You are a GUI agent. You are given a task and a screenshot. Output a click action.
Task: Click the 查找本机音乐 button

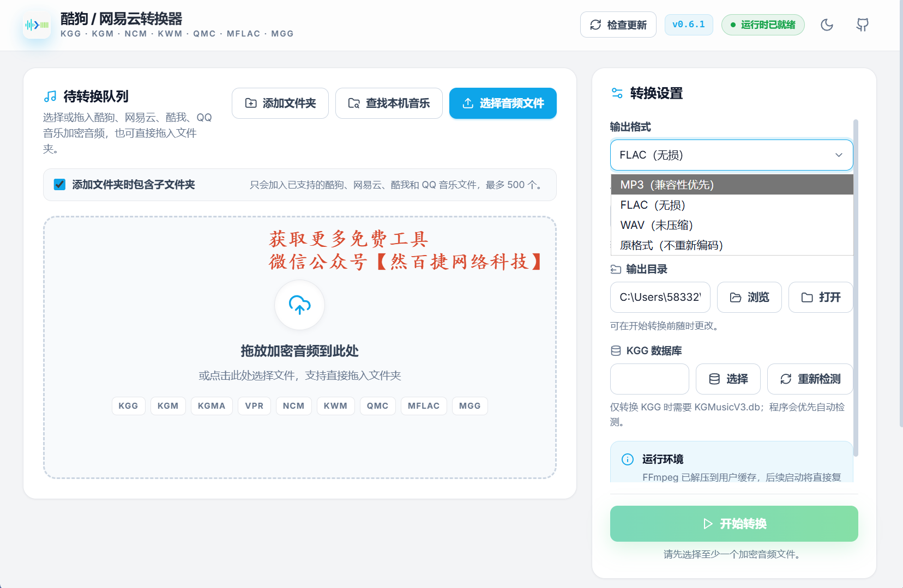point(389,103)
